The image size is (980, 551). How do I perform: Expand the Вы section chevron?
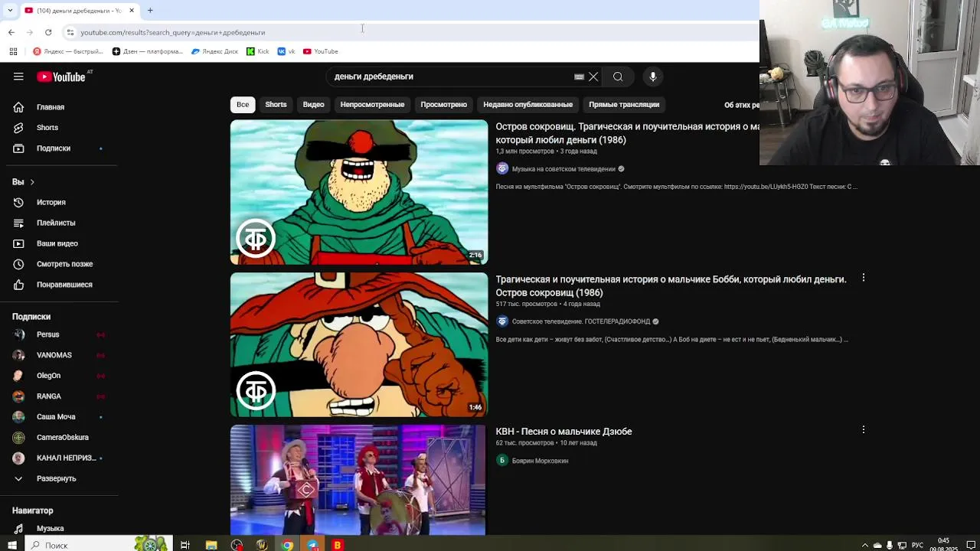coord(32,182)
